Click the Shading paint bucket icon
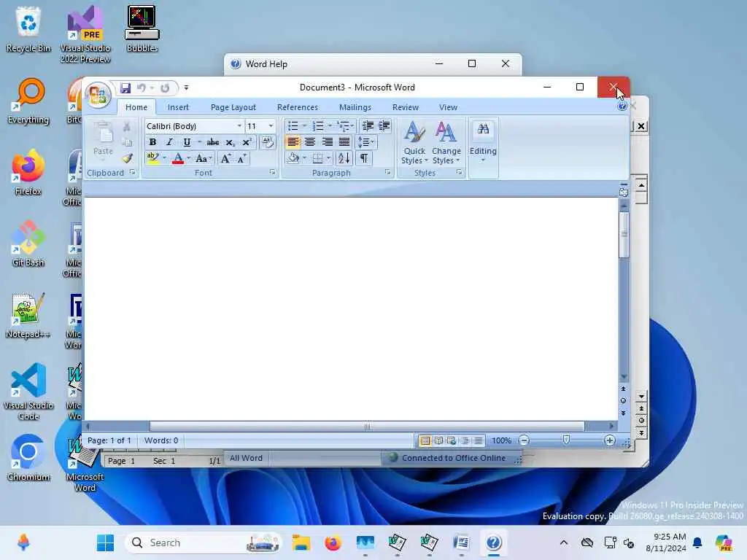 click(x=293, y=158)
